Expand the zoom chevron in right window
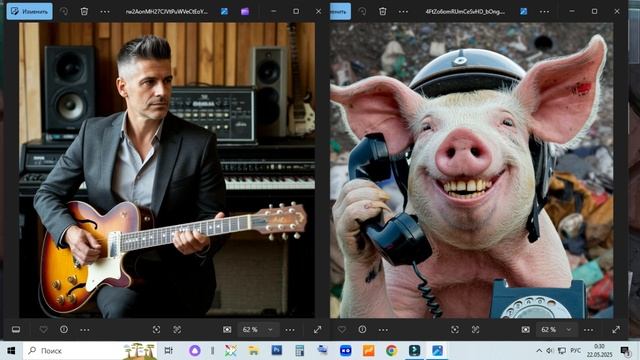Screen dimensions: 640x360 point(569,329)
